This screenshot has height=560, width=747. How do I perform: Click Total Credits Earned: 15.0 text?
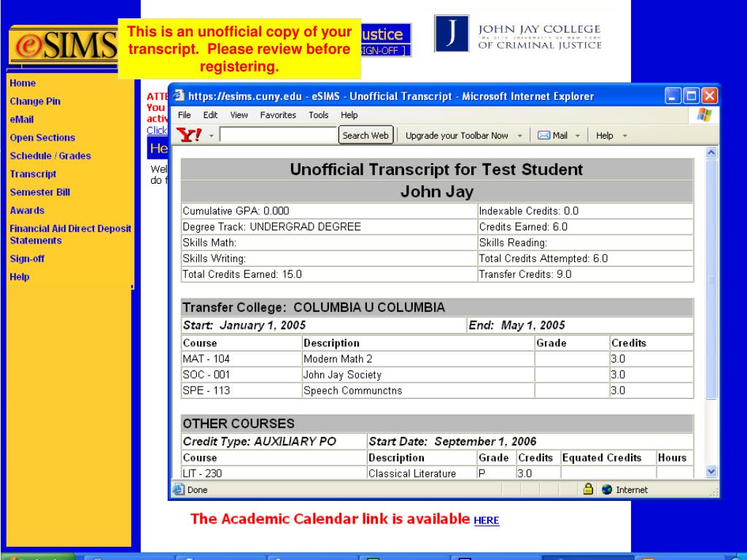pos(242,274)
